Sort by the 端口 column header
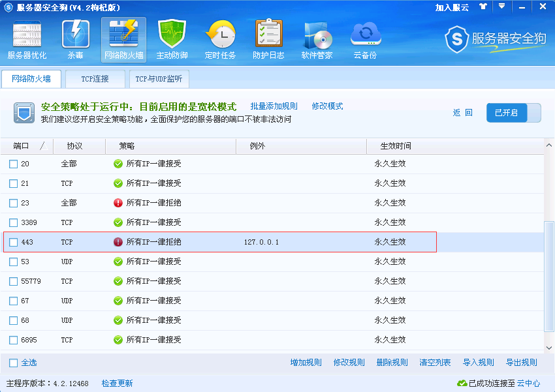The width and height of the screenshot is (555, 392). pyautogui.click(x=27, y=146)
